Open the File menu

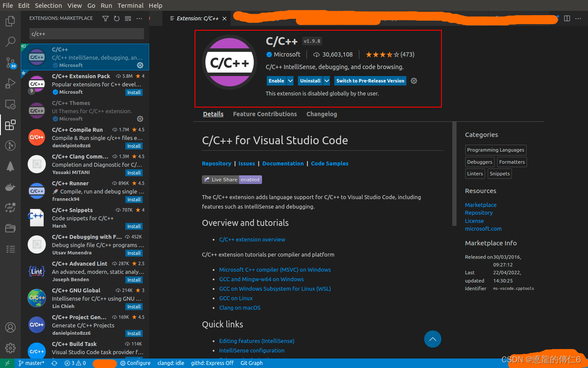click(x=8, y=6)
